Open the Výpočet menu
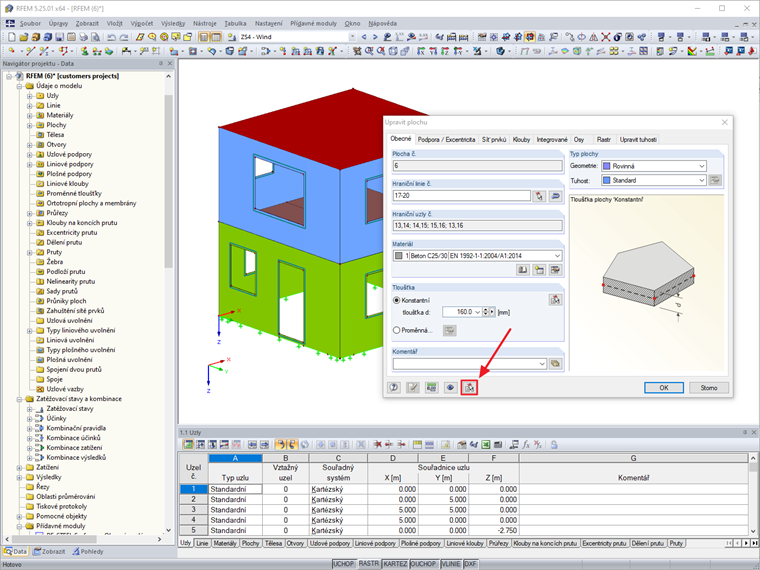 (142, 23)
